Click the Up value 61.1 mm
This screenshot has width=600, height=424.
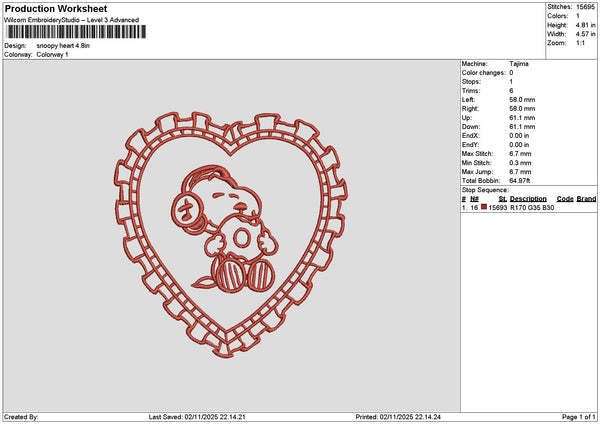point(522,118)
